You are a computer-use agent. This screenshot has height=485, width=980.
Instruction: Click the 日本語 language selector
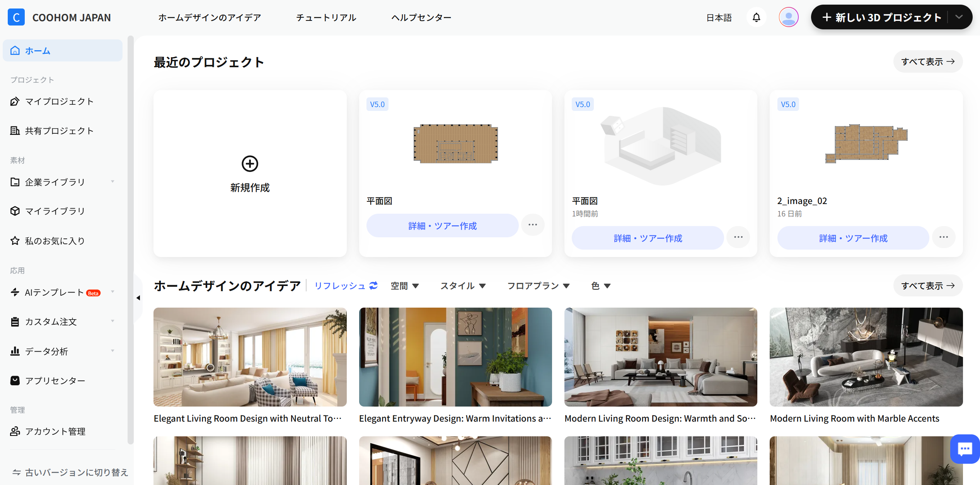point(719,17)
